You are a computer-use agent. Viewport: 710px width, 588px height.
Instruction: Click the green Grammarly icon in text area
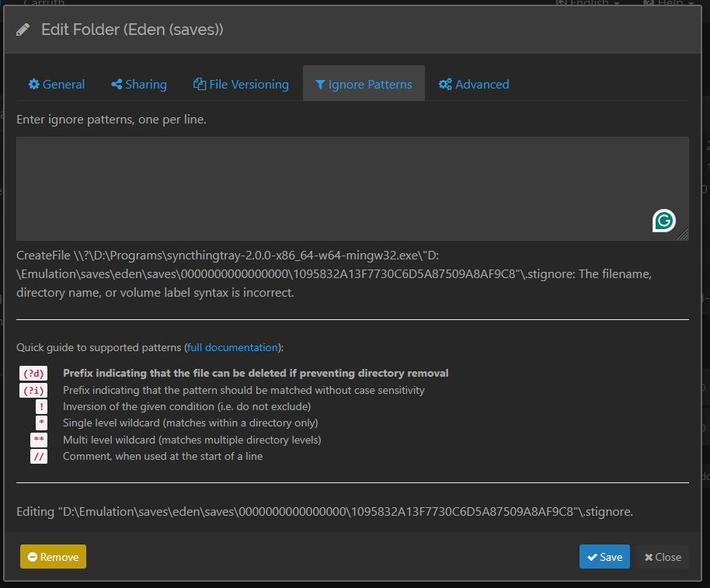point(663,221)
